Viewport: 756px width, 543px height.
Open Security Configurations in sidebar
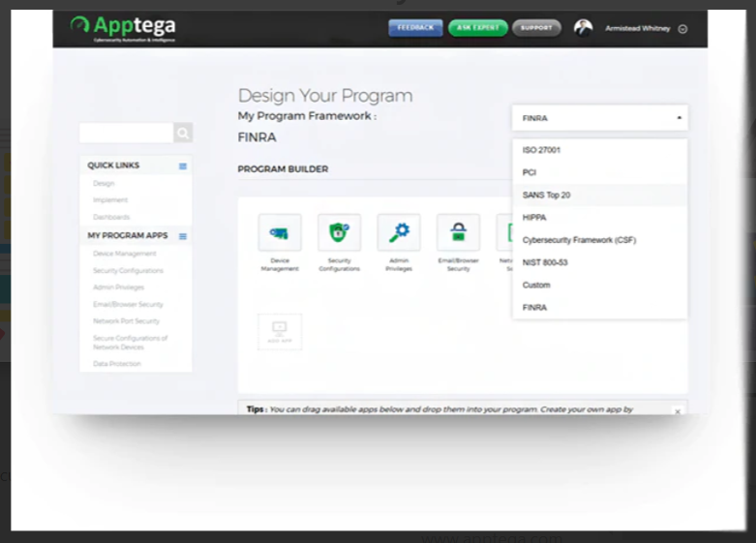pos(128,271)
